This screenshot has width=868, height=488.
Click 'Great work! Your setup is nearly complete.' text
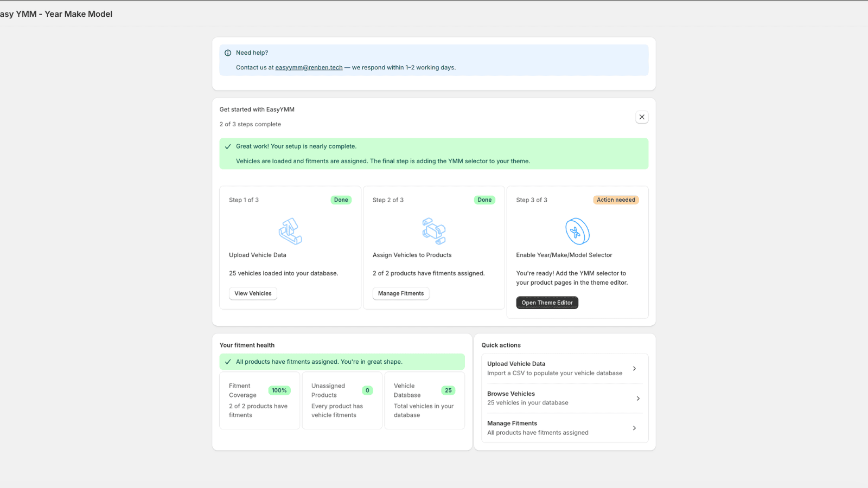(x=296, y=146)
